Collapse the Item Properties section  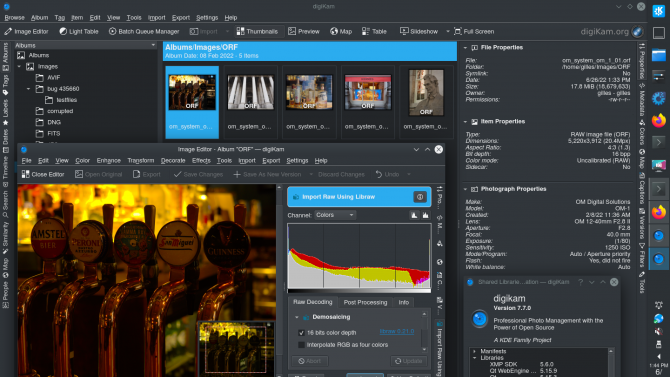pos(465,122)
